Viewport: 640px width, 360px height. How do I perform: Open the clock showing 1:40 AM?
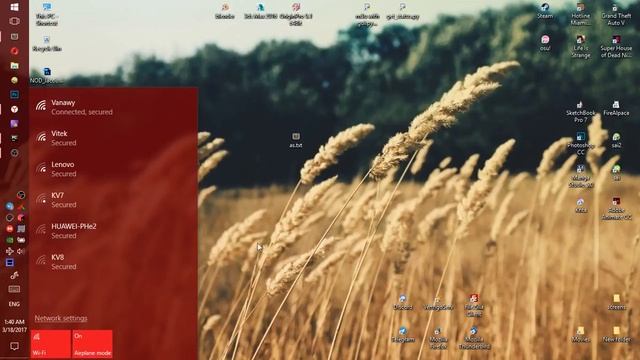[x=14, y=326]
